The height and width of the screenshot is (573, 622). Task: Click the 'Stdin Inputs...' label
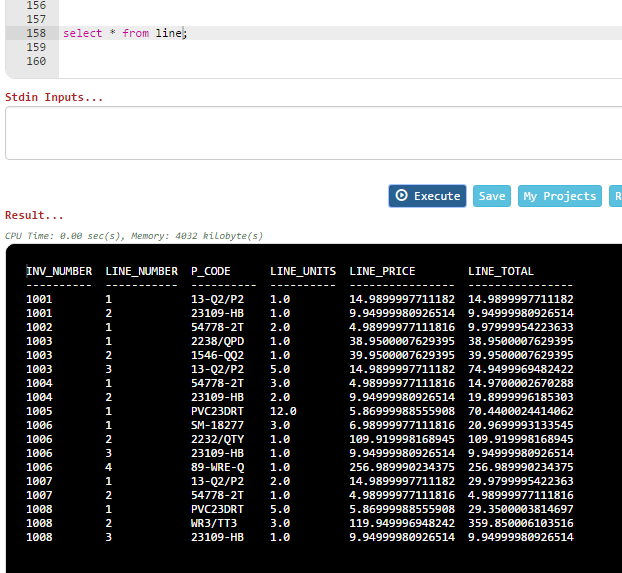coord(54,97)
